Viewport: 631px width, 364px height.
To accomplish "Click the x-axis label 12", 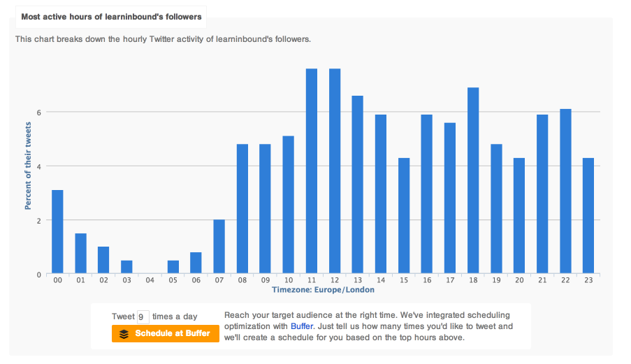I will pos(335,280).
